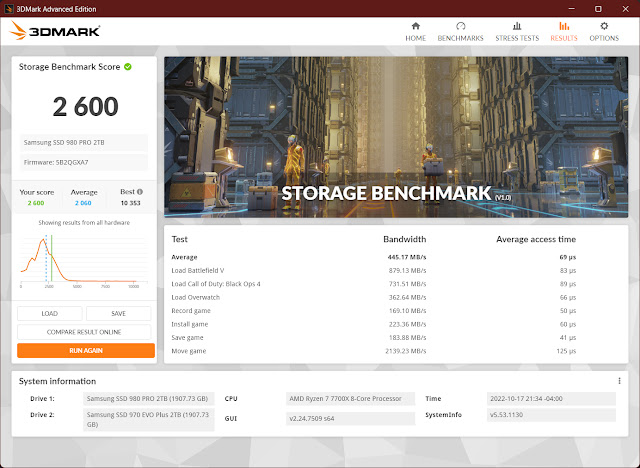640x468 pixels.
Task: Click the 2139.23 MB/s bandwidth value
Action: pyautogui.click(x=406, y=351)
